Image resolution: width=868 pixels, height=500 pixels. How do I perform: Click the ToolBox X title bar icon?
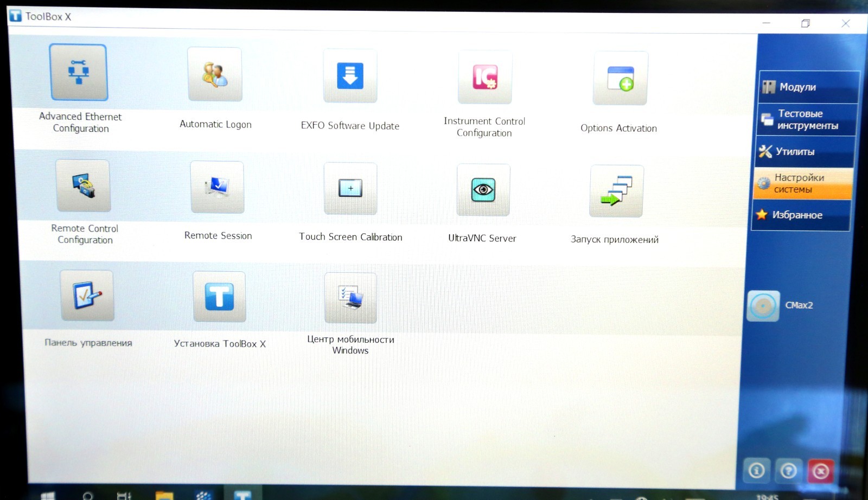pos(16,16)
